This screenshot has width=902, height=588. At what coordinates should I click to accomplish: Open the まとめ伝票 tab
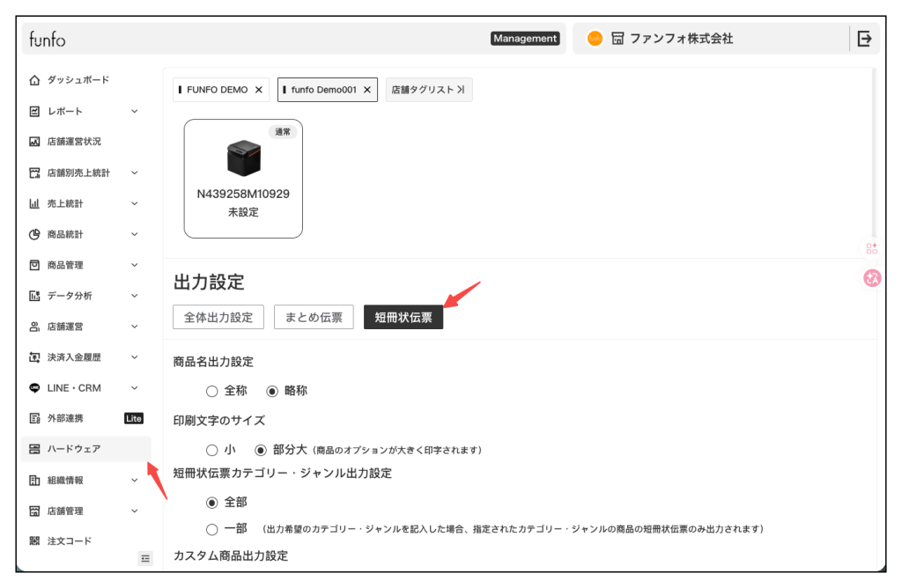coord(314,318)
